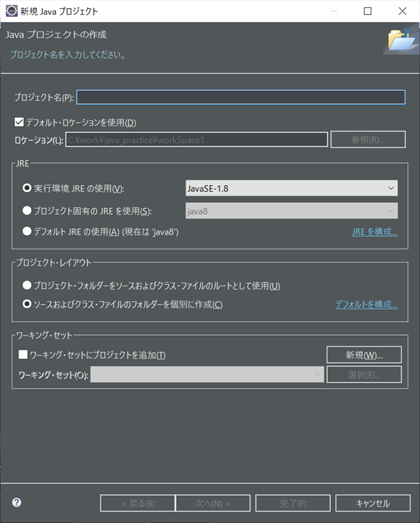
Task: Open the JRE を構成 link
Action: 375,232
